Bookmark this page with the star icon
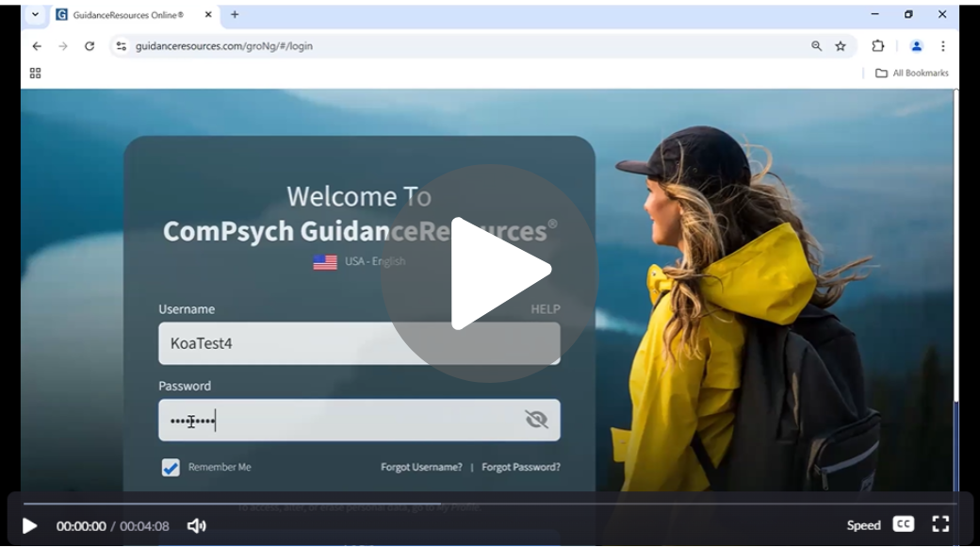The image size is (980, 547). pos(841,45)
